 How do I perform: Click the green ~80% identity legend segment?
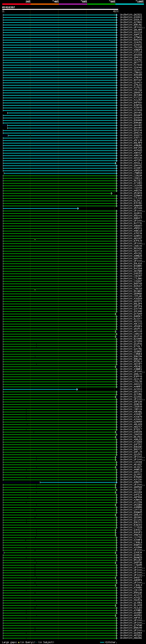pos(101,4)
